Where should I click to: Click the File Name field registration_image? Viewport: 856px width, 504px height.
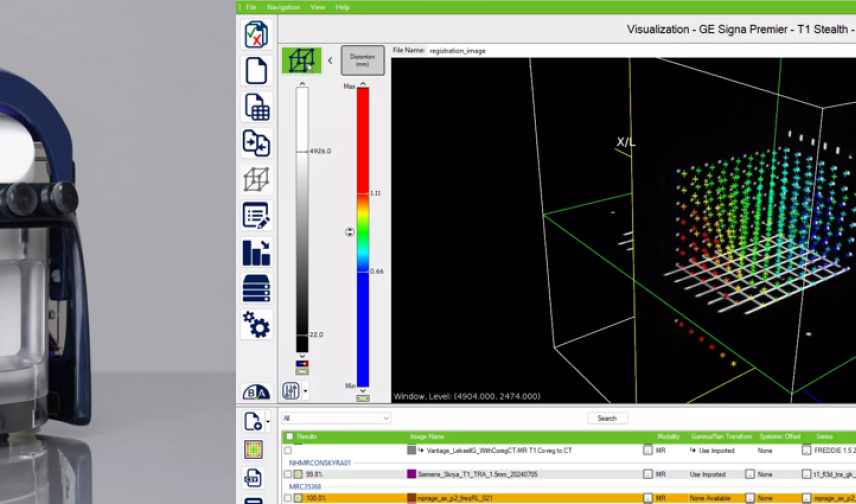[x=457, y=51]
